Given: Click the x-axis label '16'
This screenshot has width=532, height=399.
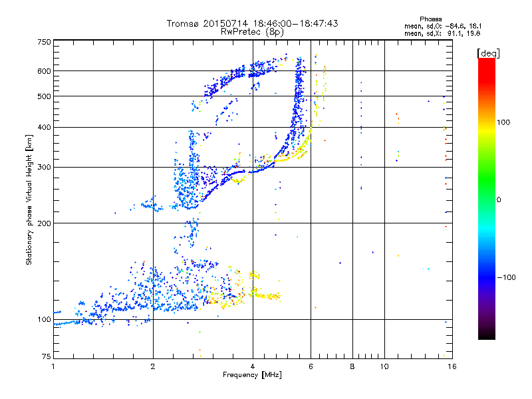Looking at the screenshot, I should 452,366.
